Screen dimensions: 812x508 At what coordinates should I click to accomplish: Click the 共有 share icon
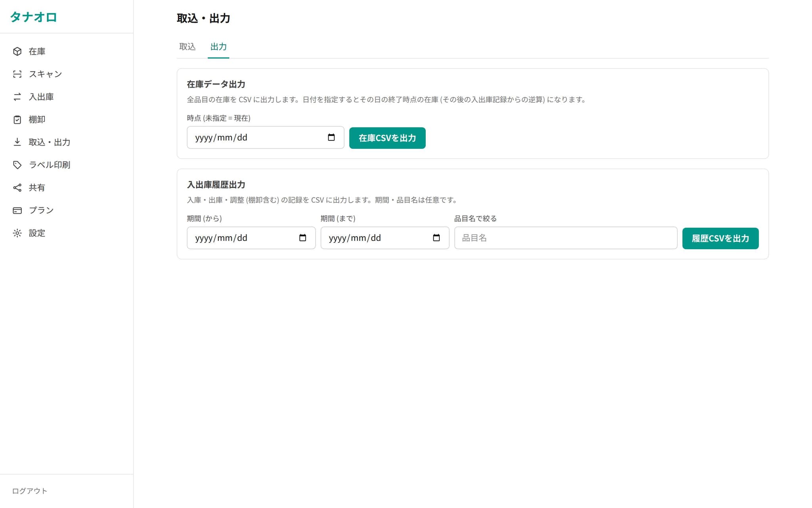pos(17,187)
